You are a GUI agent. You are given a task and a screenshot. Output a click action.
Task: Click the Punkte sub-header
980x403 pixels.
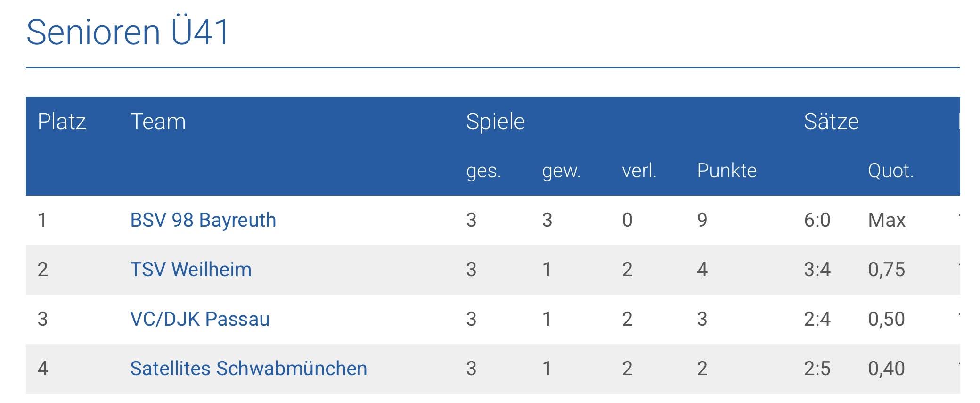click(x=727, y=171)
